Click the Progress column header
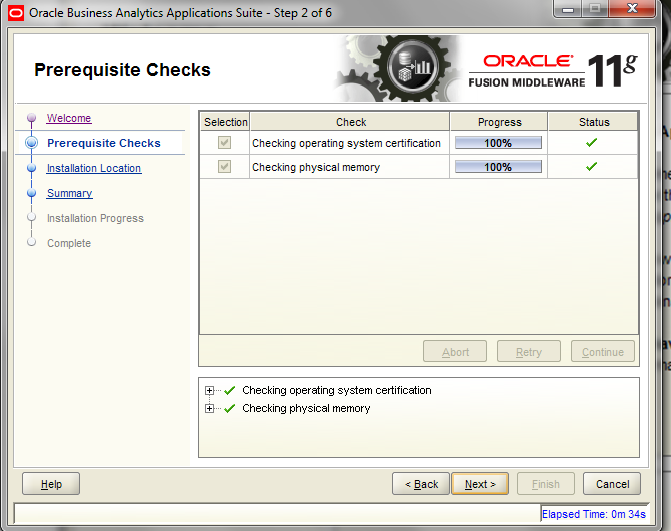The width and height of the screenshot is (671, 531). point(499,122)
